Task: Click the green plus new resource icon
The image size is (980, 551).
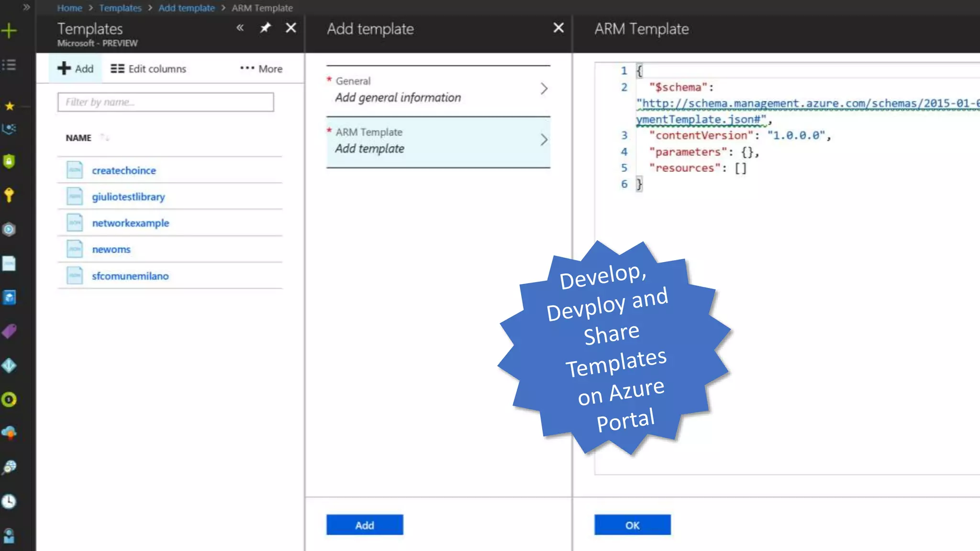Action: pos(9,31)
